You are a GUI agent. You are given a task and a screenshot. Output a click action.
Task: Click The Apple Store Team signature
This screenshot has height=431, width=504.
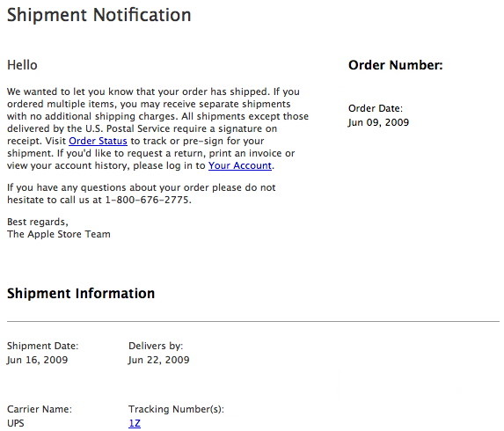[59, 234]
